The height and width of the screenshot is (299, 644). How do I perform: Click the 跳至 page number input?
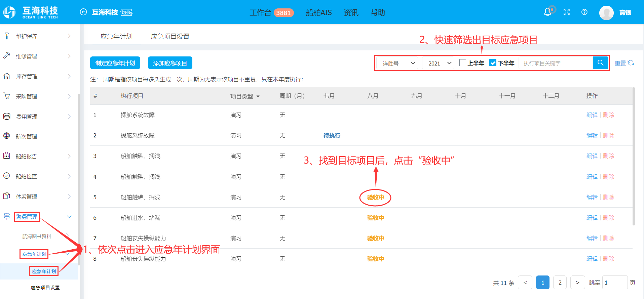click(615, 282)
